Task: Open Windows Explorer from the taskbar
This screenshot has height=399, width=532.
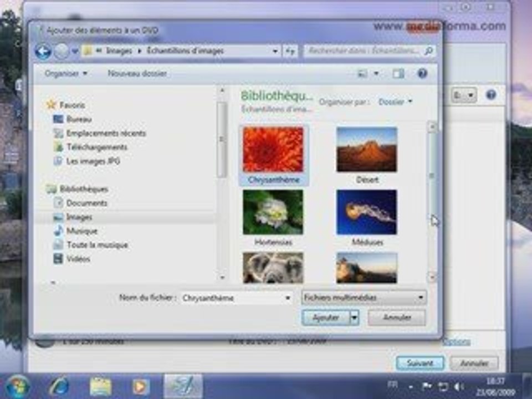Action: [x=100, y=387]
